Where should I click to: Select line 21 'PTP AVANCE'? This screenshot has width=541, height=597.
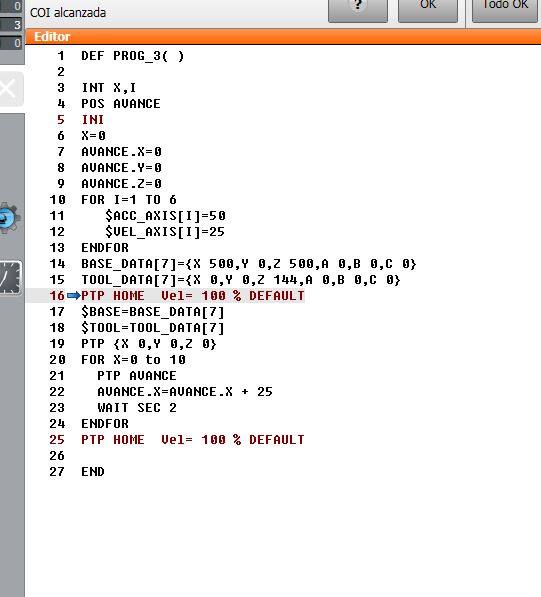tap(137, 376)
